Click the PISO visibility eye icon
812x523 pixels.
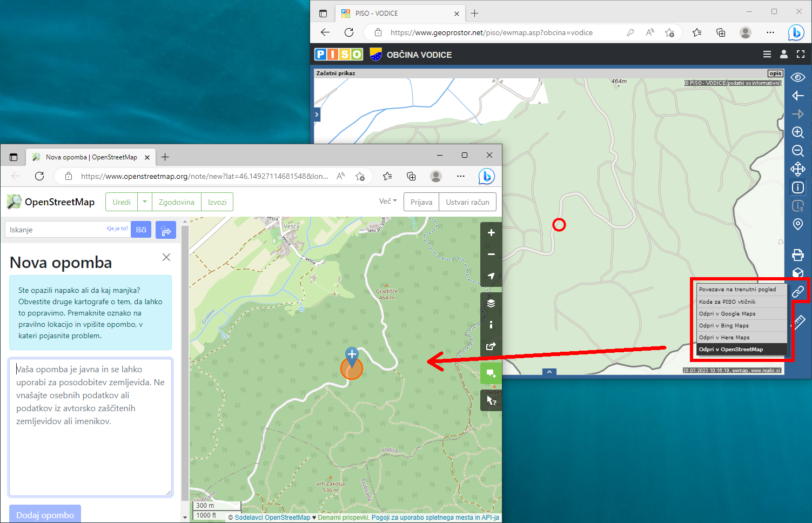[798, 77]
